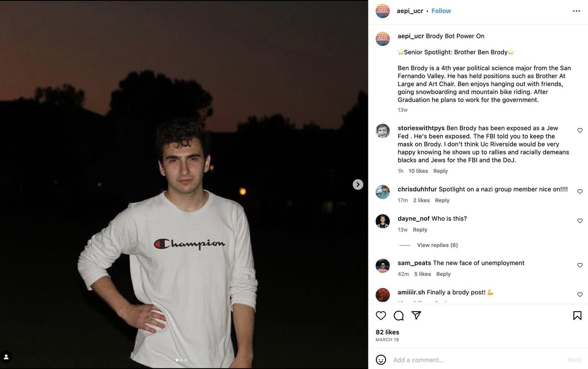This screenshot has width=588, height=369.
Task: Like sam_peats comment heart
Action: (x=580, y=265)
